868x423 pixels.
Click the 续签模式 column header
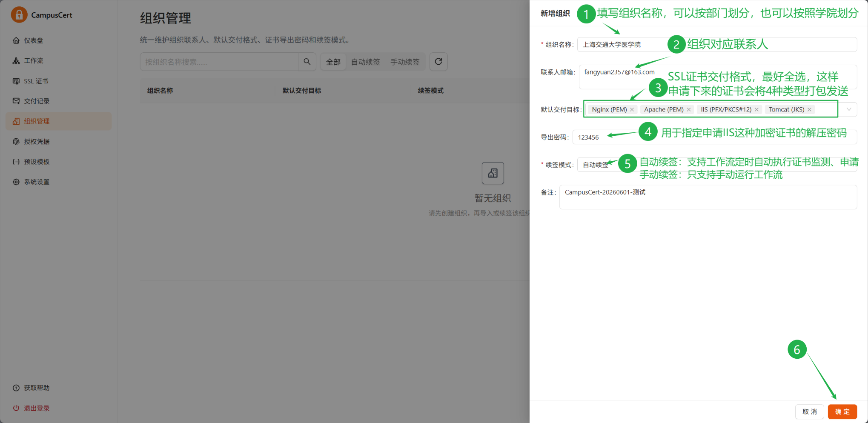(431, 91)
